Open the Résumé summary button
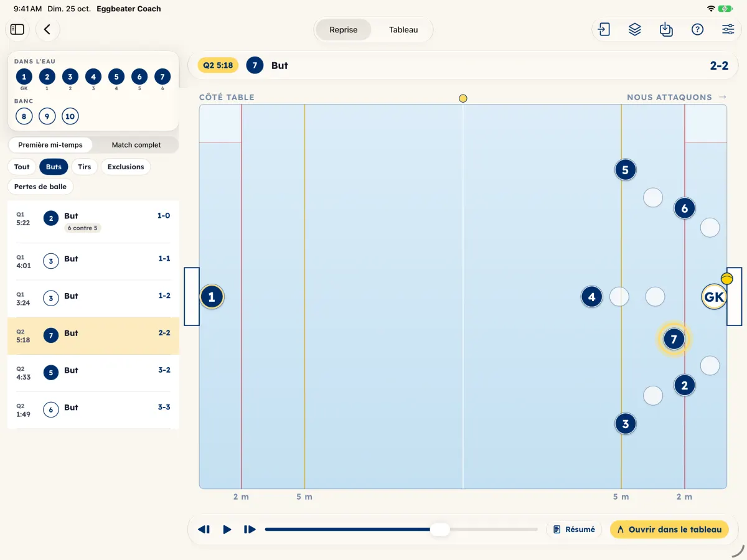Screen dimensions: 747x560 (x=574, y=530)
